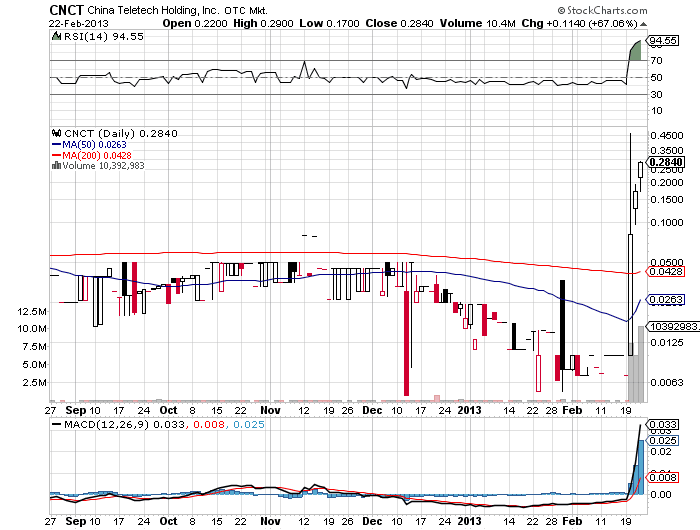Click the red 0.008 MACD signal value in legend
The height and width of the screenshot is (530, 700).
(x=208, y=424)
